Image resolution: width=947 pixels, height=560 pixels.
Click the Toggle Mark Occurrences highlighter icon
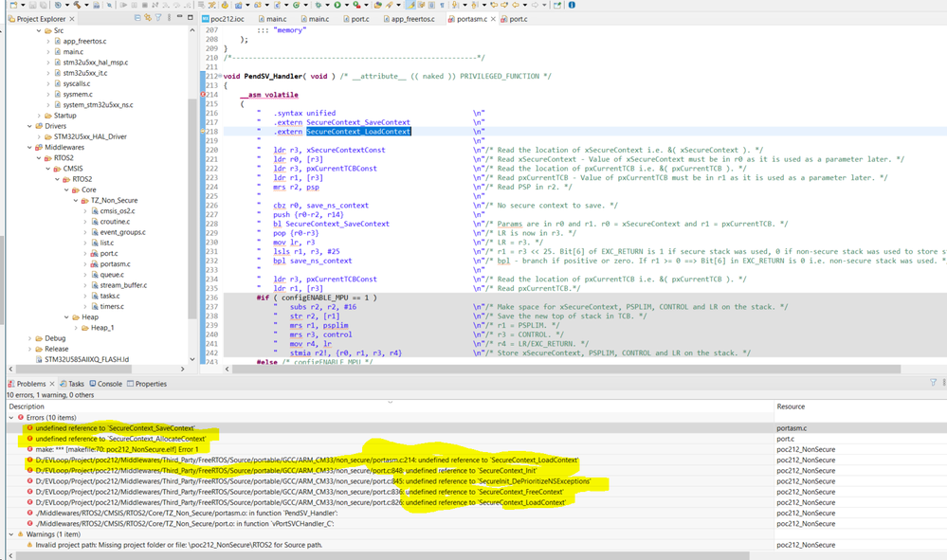pyautogui.click(x=410, y=5)
